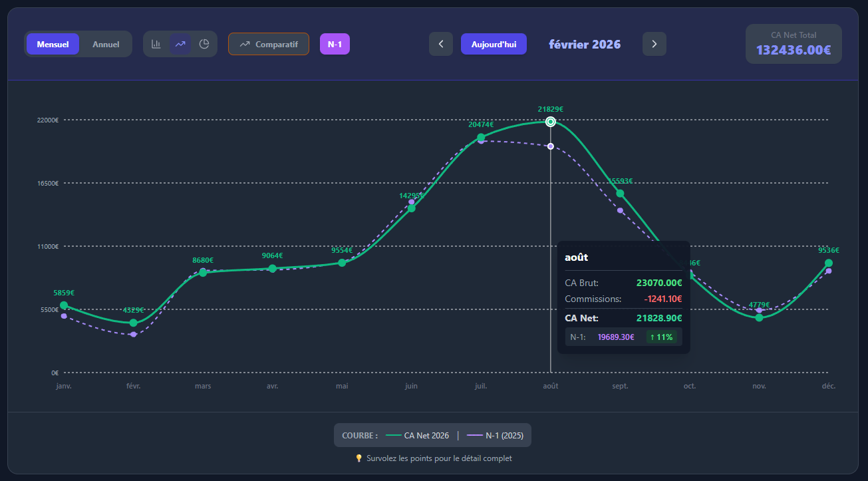
Task: Click the déc. 9536€ data point
Action: (828, 263)
